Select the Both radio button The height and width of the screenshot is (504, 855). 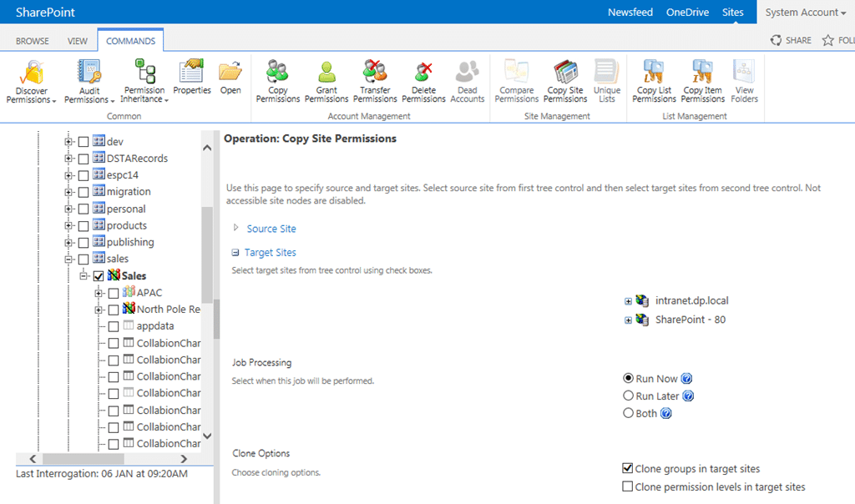pos(628,413)
